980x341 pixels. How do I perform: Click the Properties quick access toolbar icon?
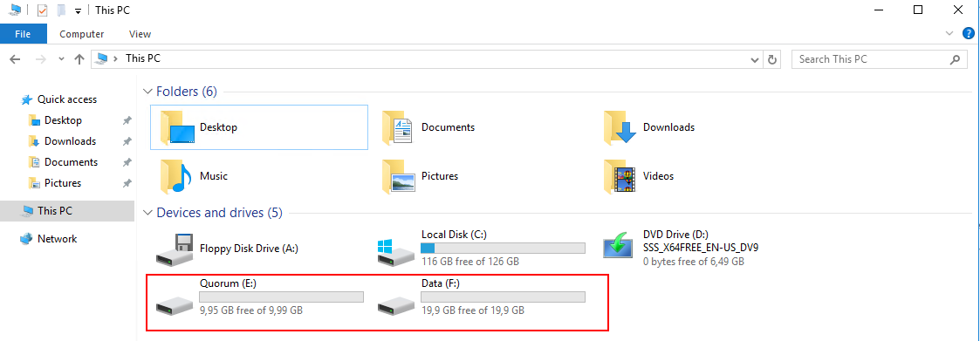(x=43, y=10)
